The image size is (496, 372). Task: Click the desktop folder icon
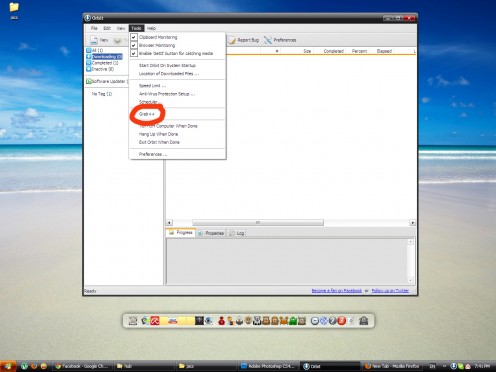(14, 7)
